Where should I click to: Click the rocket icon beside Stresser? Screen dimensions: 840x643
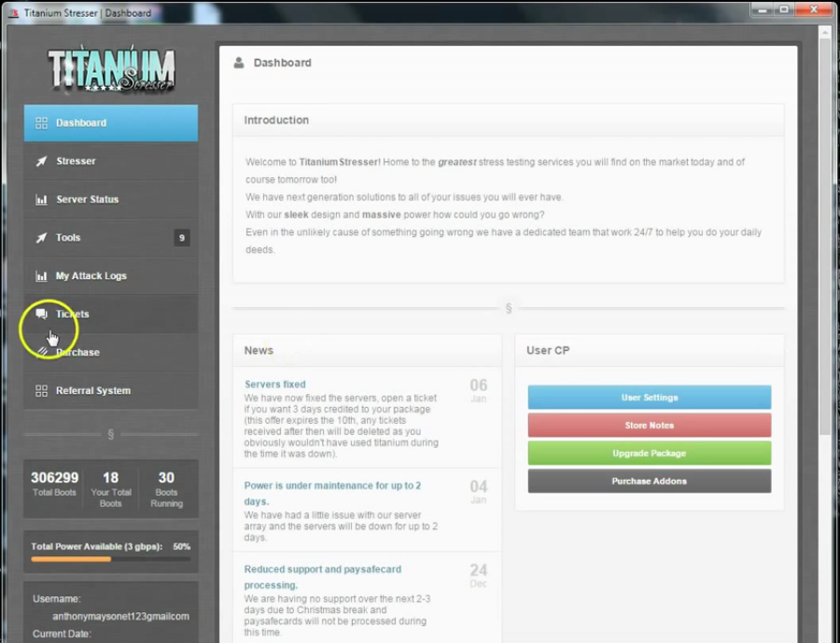point(41,161)
